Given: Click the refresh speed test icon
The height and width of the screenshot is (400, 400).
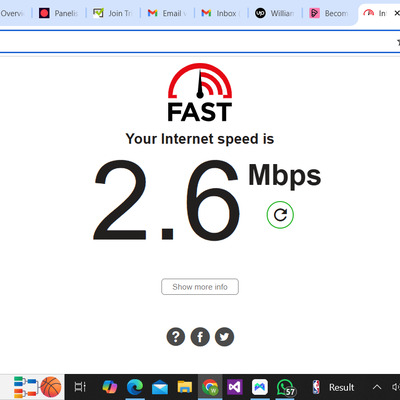Looking at the screenshot, I should (x=280, y=215).
